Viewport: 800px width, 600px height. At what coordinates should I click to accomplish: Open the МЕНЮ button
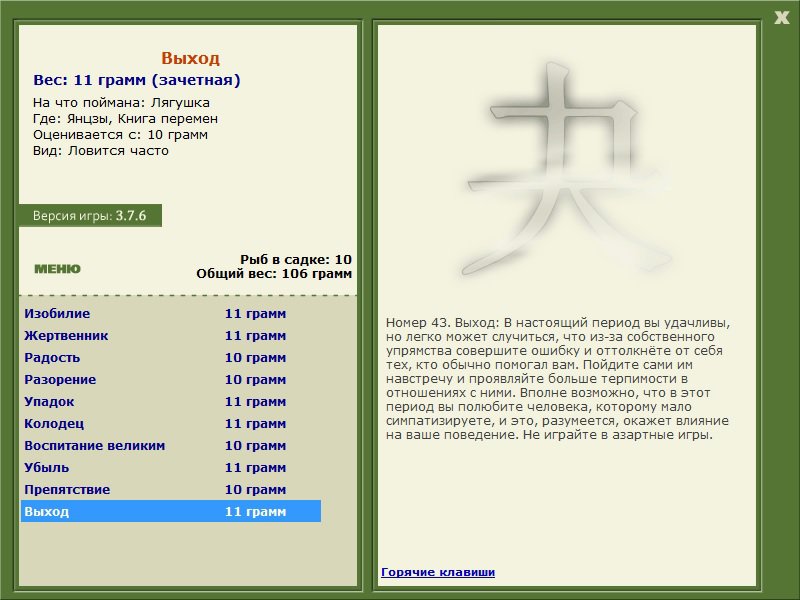tap(57, 269)
